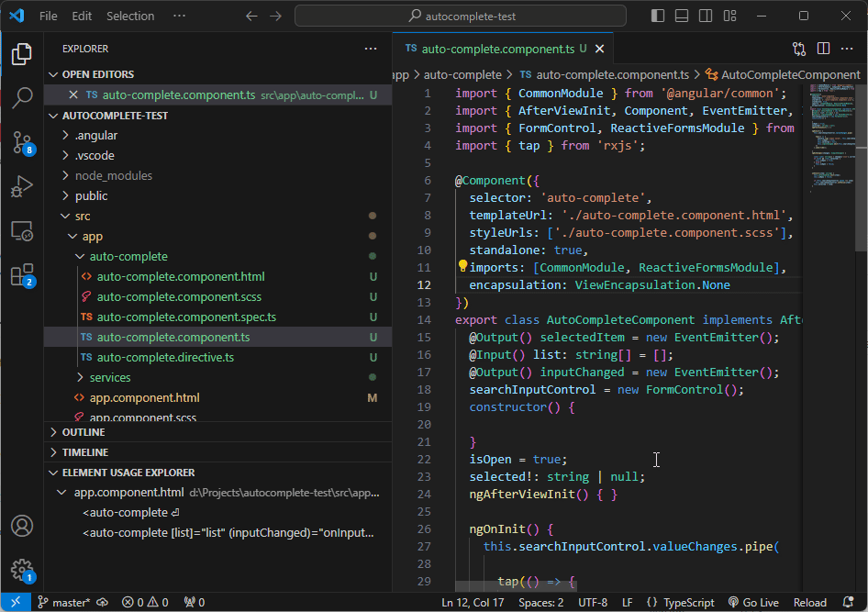Image resolution: width=868 pixels, height=612 pixels.
Task: Collapse the auto-complete folder
Action: pos(128,256)
